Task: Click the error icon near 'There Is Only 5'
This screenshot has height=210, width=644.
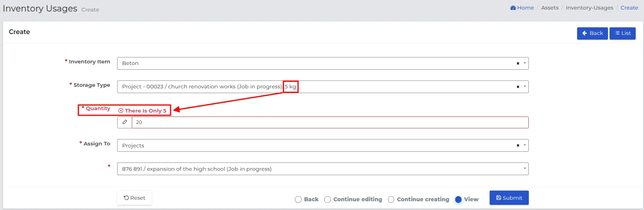Action: pyautogui.click(x=121, y=111)
